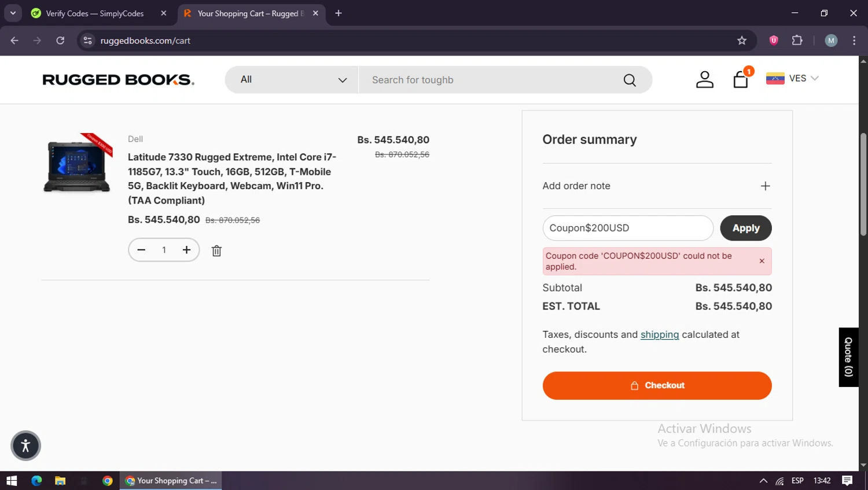Switch to the Verify Codes SimplyCodes tab
Image resolution: width=868 pixels, height=490 pixels.
tap(95, 13)
